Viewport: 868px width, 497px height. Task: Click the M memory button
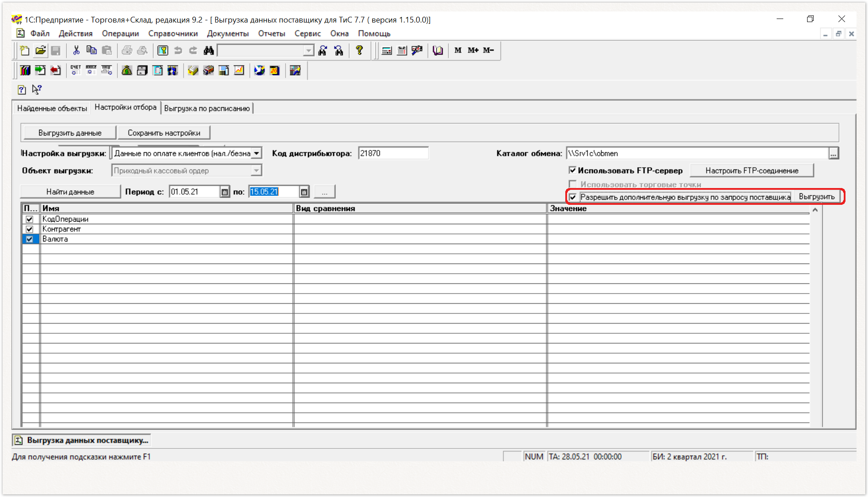(458, 50)
